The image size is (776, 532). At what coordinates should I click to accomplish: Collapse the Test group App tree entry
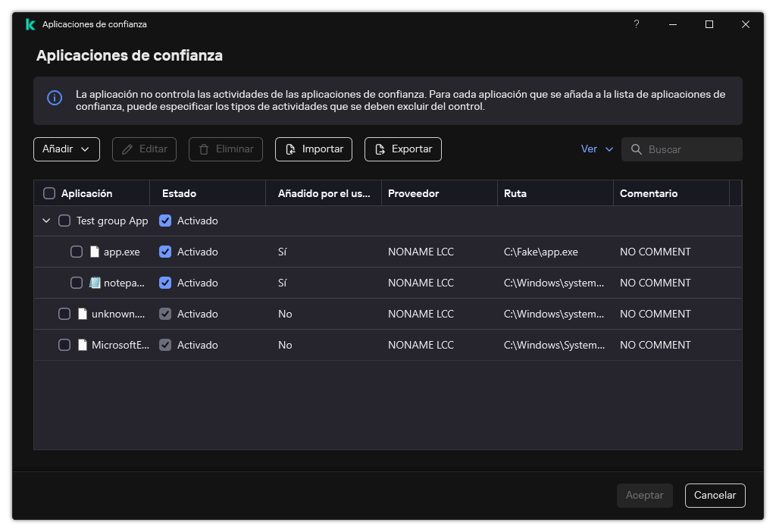click(46, 220)
